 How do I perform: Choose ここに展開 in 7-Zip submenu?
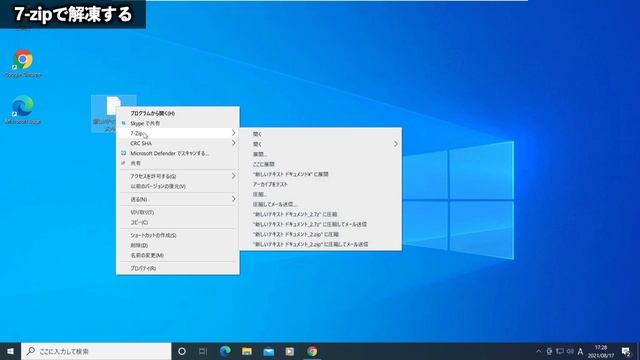[x=321, y=164]
